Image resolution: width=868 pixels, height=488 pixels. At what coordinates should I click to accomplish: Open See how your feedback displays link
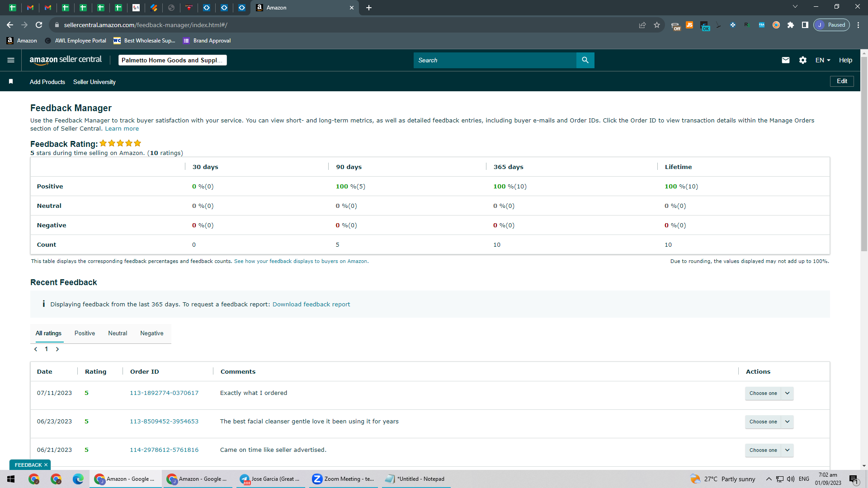click(x=301, y=261)
